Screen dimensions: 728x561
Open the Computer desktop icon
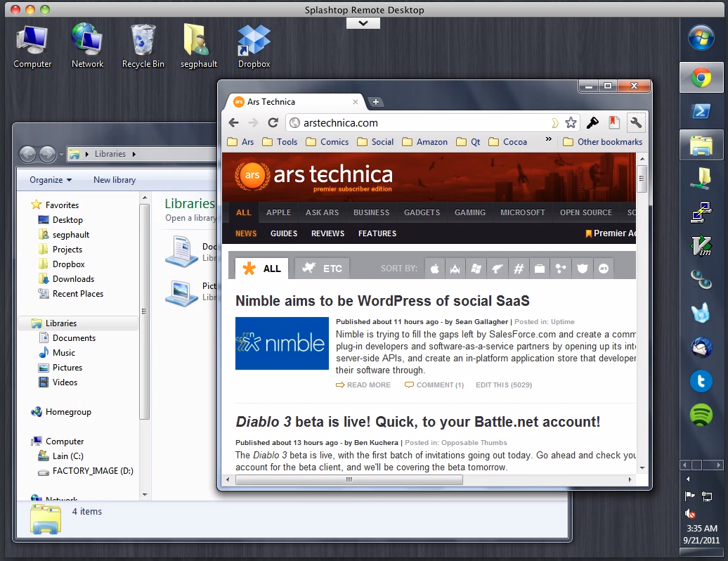(x=32, y=46)
